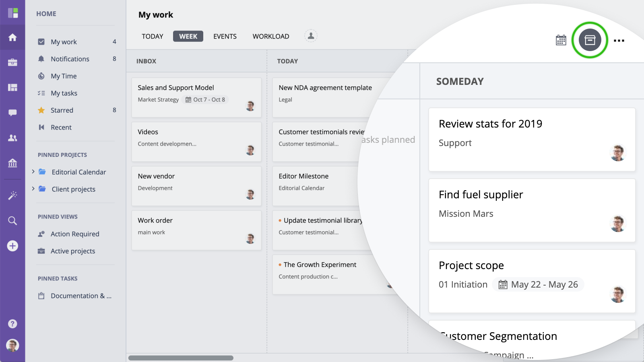Click the archive box icon circled in green
This screenshot has height=362, width=644.
pos(590,40)
